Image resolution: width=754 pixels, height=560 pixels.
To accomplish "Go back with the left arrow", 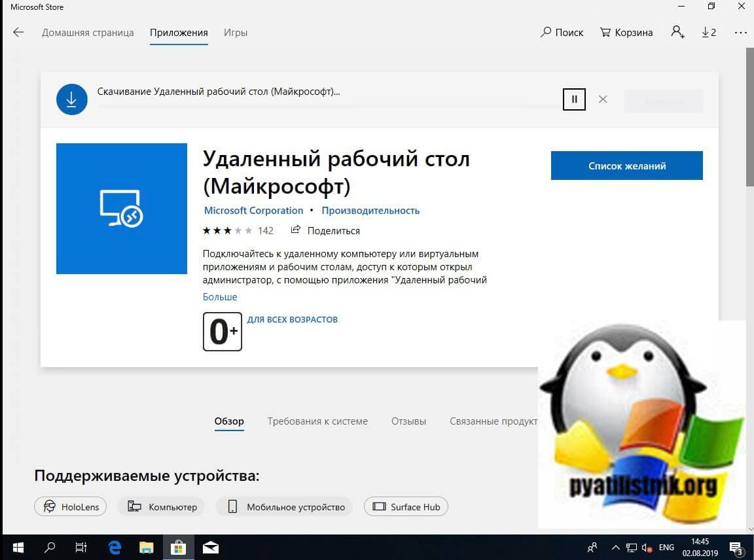I will tap(18, 32).
